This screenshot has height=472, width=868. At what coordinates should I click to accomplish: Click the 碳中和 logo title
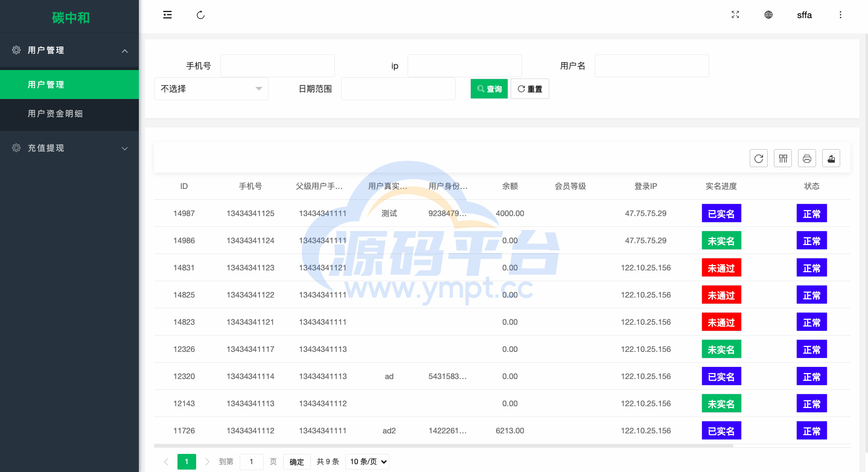[x=71, y=18]
